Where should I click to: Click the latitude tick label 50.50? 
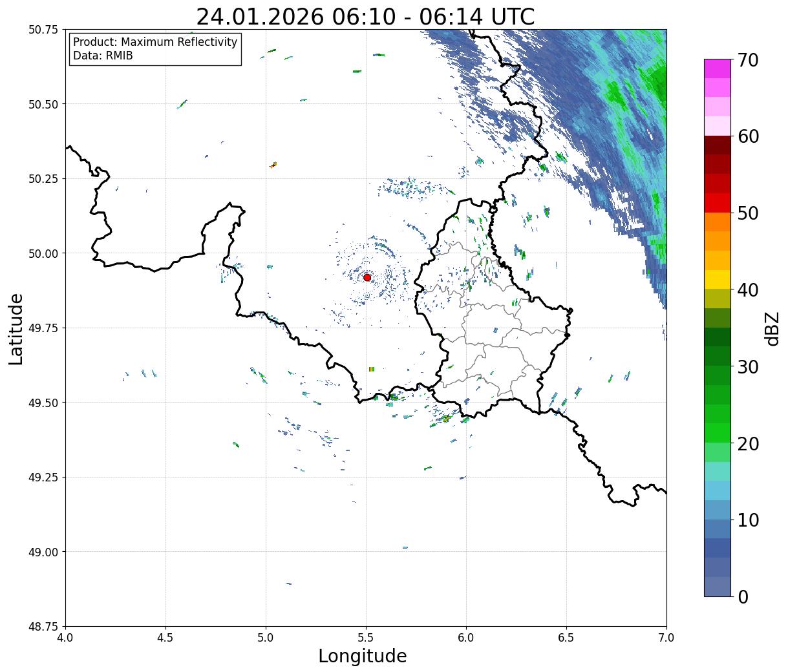point(43,104)
